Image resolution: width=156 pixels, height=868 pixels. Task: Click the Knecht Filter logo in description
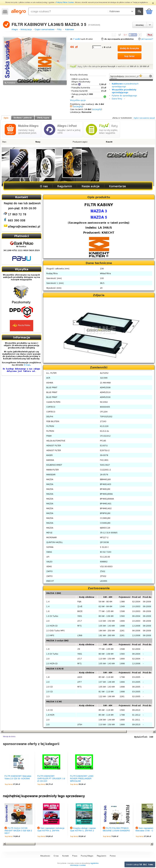click(99, 247)
